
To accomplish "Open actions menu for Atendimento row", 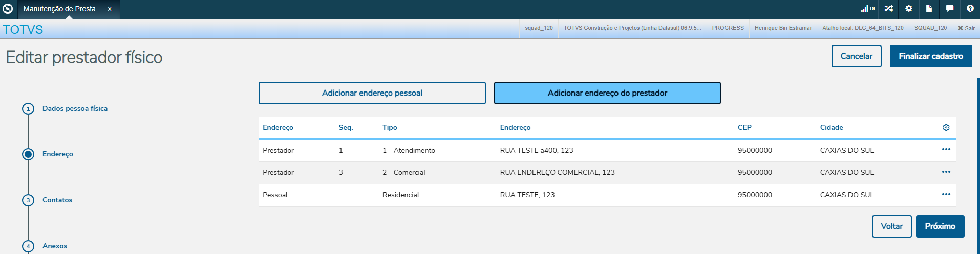I will [x=946, y=150].
